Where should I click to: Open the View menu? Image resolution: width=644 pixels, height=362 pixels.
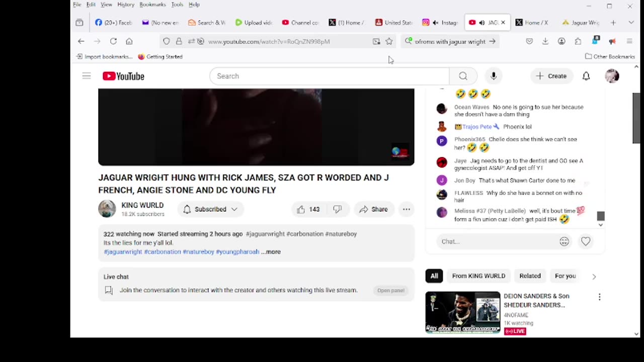(106, 5)
